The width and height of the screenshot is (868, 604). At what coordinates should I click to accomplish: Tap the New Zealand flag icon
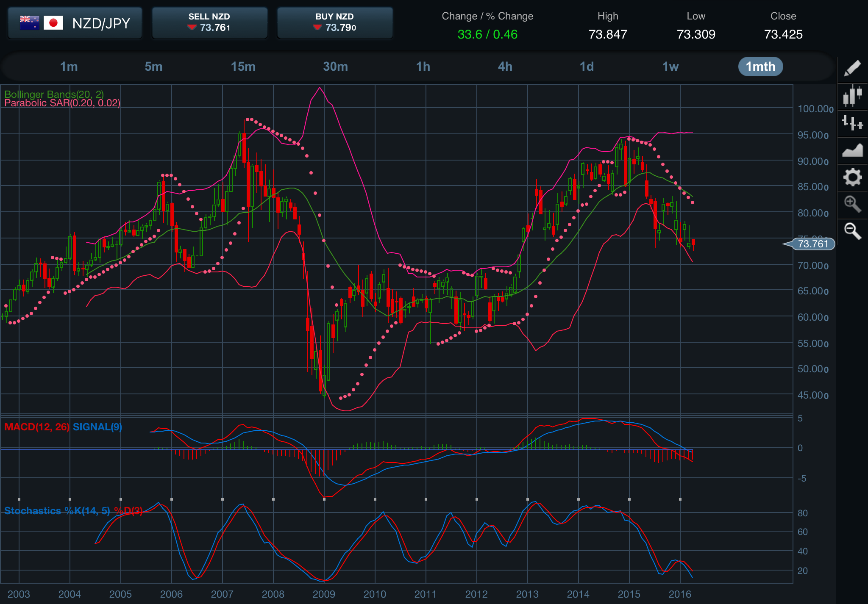coord(30,22)
